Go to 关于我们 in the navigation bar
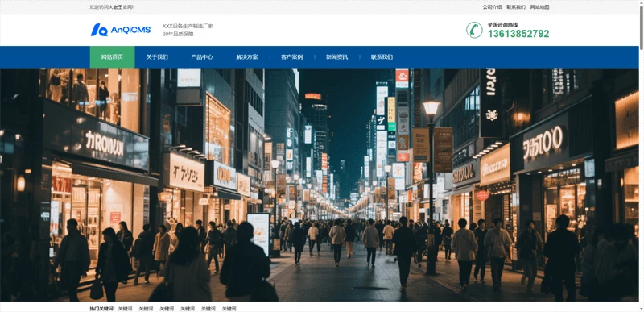The height and width of the screenshot is (312, 644). pos(157,57)
